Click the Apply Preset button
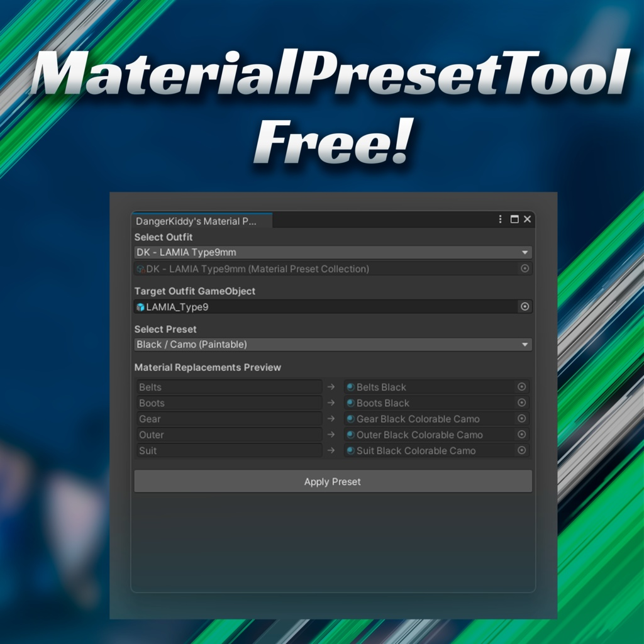 (x=333, y=481)
